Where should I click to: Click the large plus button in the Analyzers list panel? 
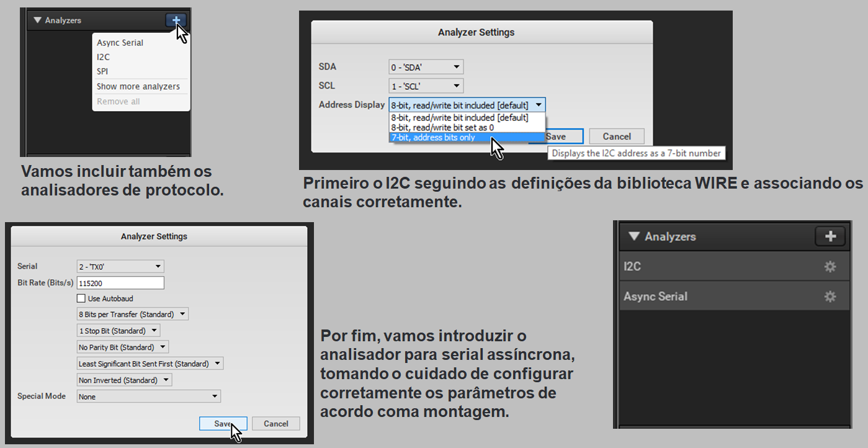pyautogui.click(x=831, y=236)
